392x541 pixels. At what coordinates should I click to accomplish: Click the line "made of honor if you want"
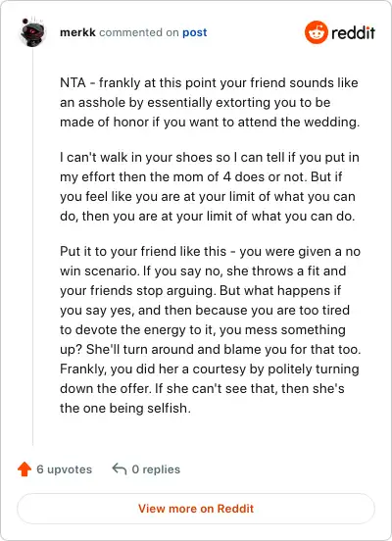pyautogui.click(x=210, y=123)
